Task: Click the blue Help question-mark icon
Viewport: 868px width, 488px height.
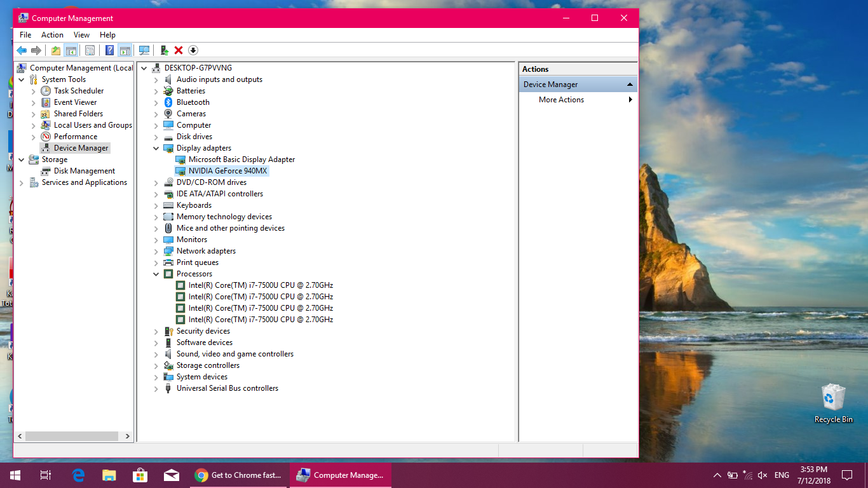Action: point(110,50)
